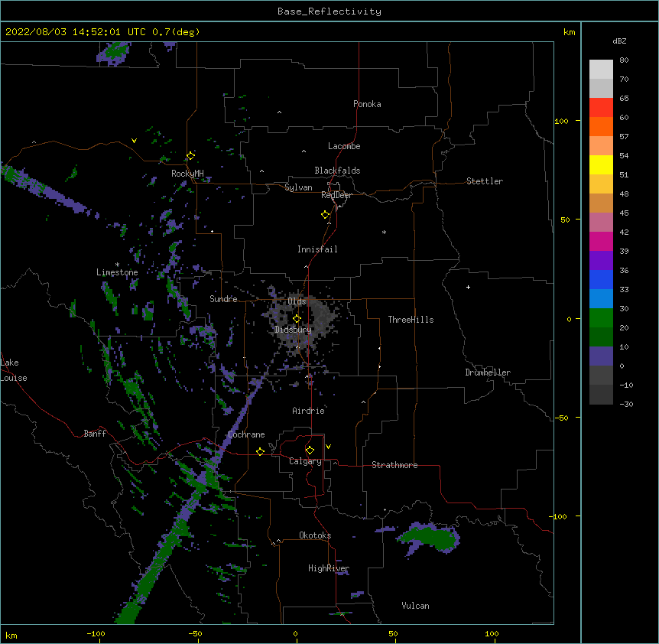The width and height of the screenshot is (659, 644).
Task: Click the yellow marker inside Calgary
Action: coord(310,450)
